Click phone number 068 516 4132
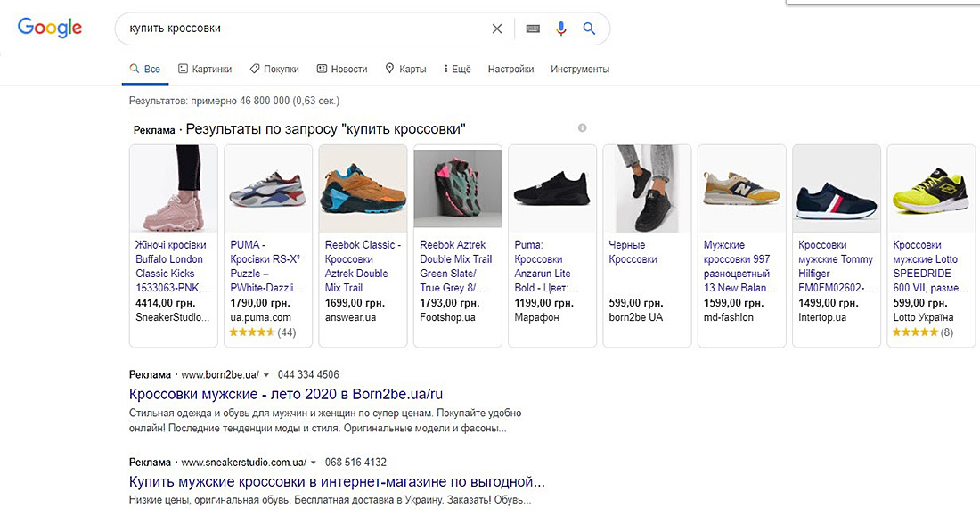The image size is (980, 516). tap(355, 463)
